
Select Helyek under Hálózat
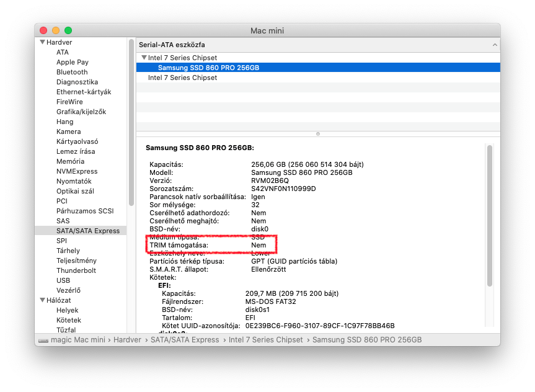pos(67,310)
